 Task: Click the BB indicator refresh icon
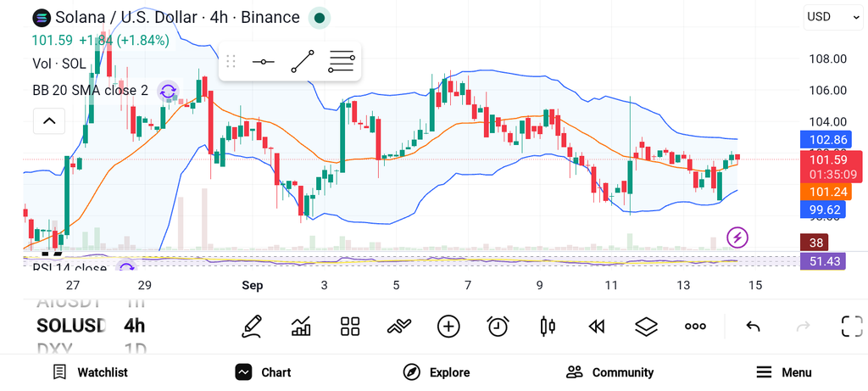coord(168,91)
